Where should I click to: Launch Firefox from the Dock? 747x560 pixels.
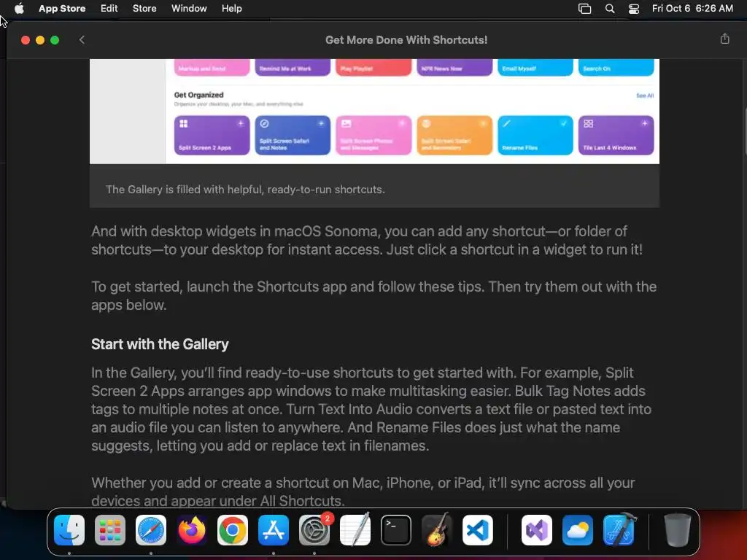point(192,530)
